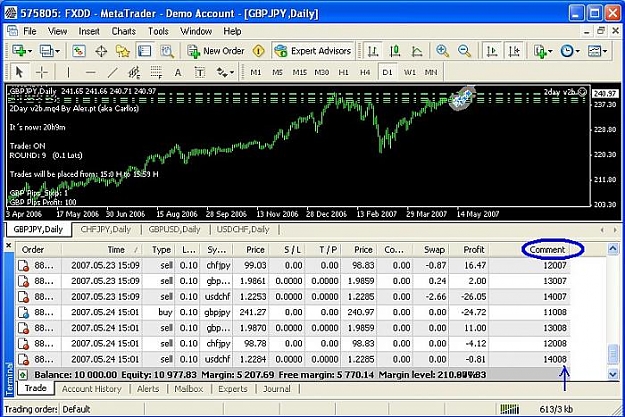Toggle the Expert Advisors button
Screen dimensions: 625x417
[313, 51]
